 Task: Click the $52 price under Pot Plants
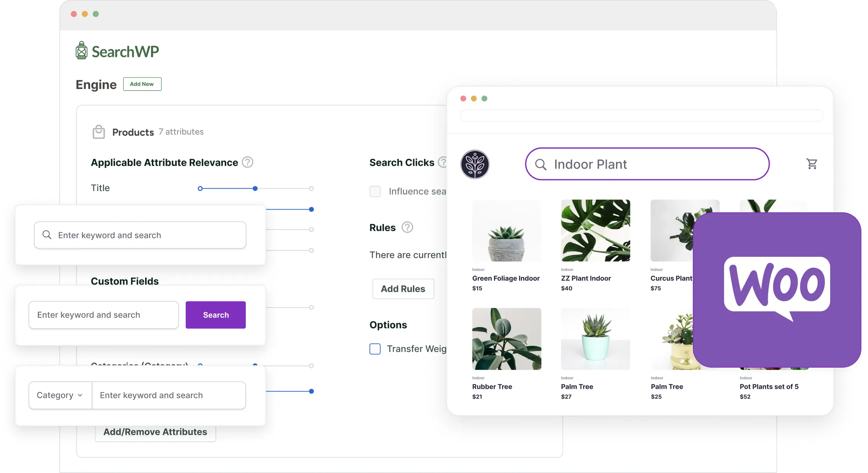pyautogui.click(x=745, y=397)
